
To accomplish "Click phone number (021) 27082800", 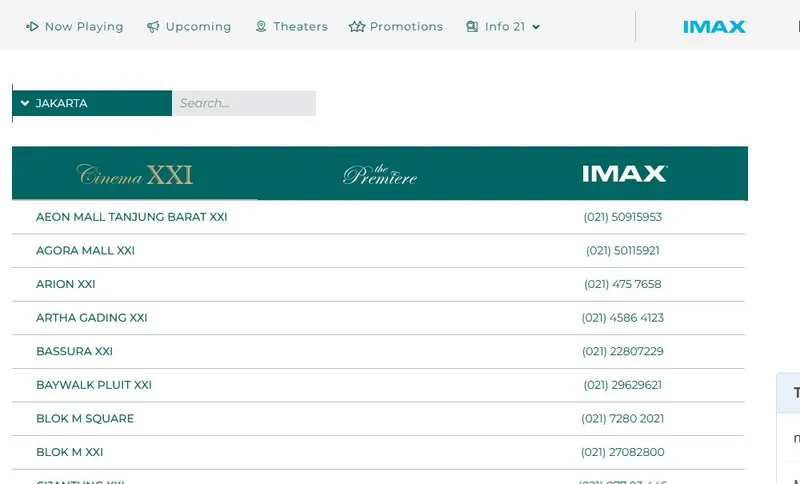I will coord(622,453).
